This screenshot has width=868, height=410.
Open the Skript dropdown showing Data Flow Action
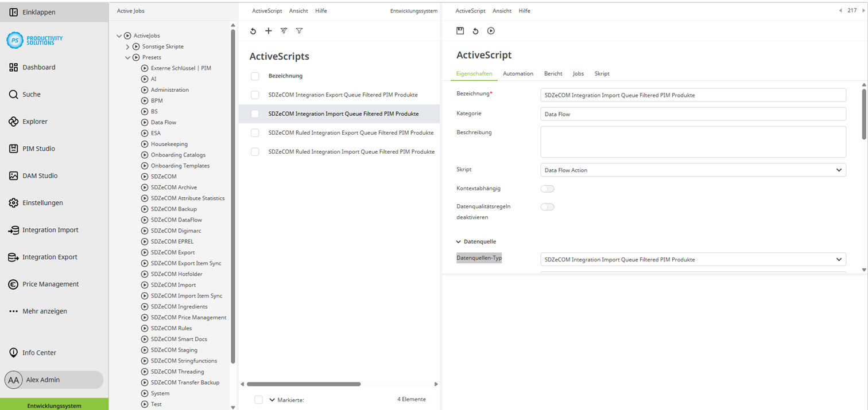click(693, 170)
